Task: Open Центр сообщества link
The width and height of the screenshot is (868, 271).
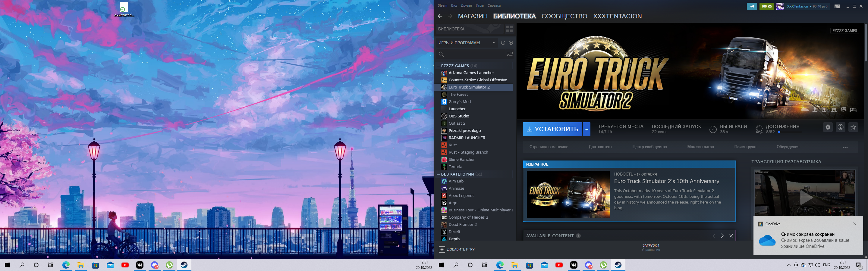Action: (649, 147)
